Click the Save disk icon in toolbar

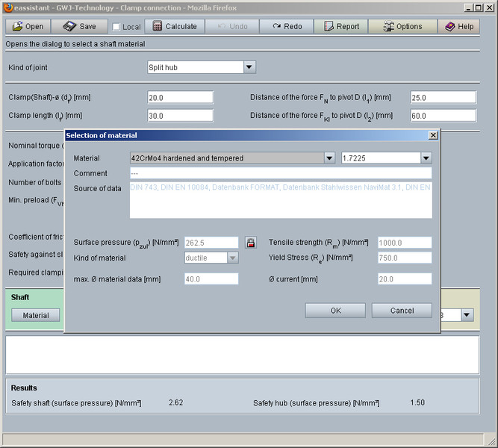(x=69, y=26)
